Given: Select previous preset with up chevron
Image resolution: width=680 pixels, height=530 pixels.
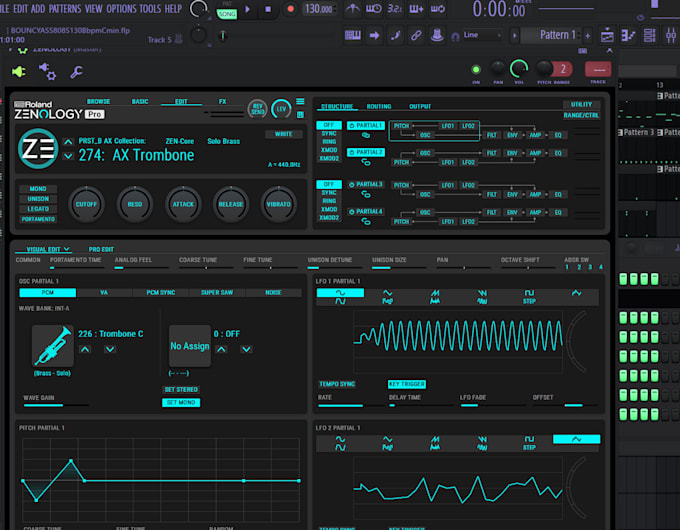Looking at the screenshot, I should pos(68,142).
